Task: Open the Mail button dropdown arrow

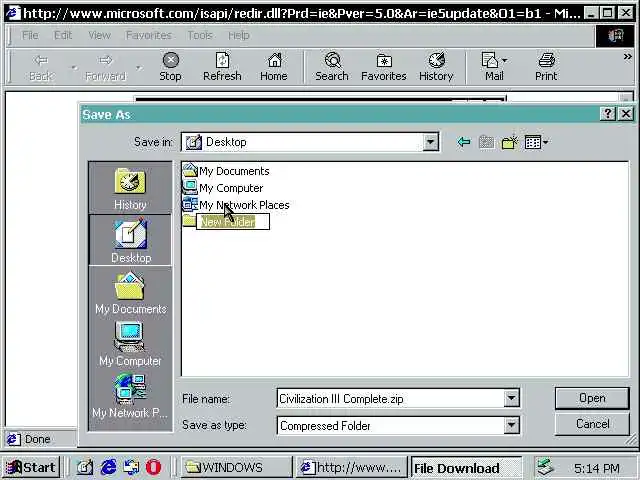Action: tap(505, 60)
